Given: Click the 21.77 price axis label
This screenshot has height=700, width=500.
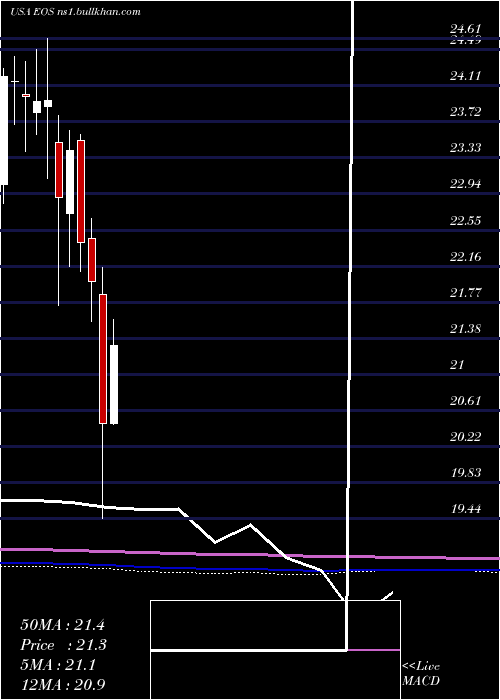Looking at the screenshot, I should pyautogui.click(x=465, y=293).
